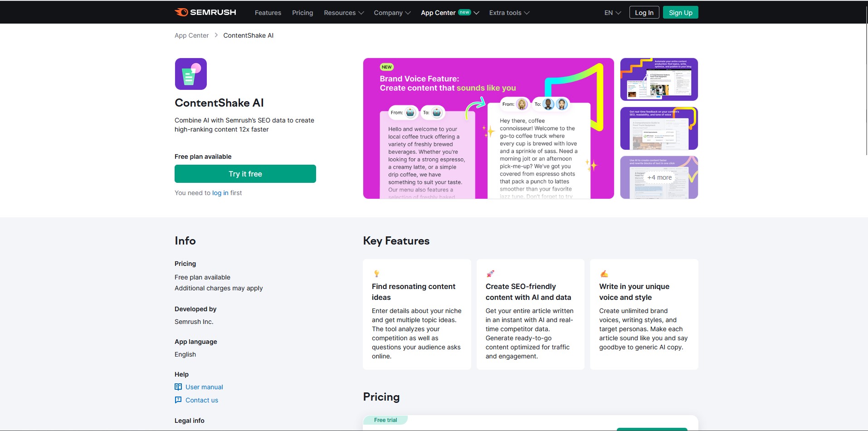Image resolution: width=868 pixels, height=431 pixels.
Task: Open the Contact us link
Action: pos(202,400)
